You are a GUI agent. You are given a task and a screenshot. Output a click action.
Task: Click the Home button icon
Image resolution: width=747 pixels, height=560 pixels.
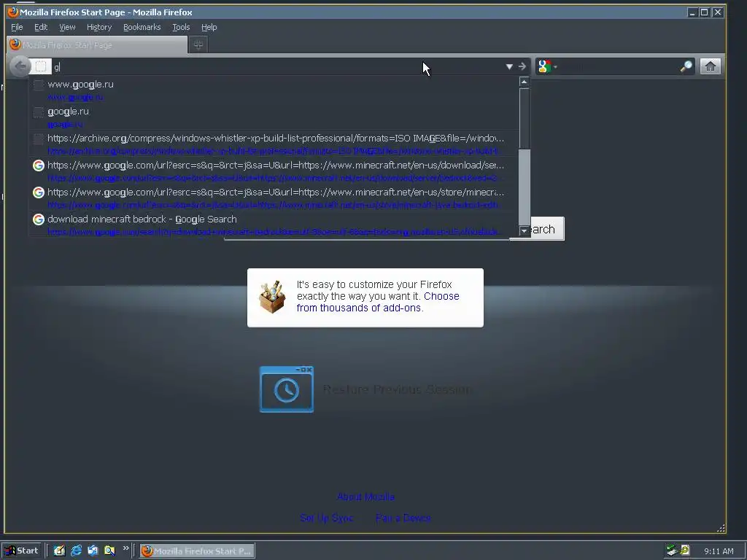coord(710,66)
